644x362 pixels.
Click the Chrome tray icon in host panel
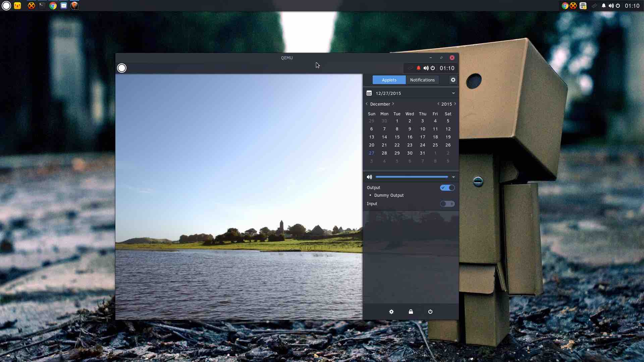point(565,6)
